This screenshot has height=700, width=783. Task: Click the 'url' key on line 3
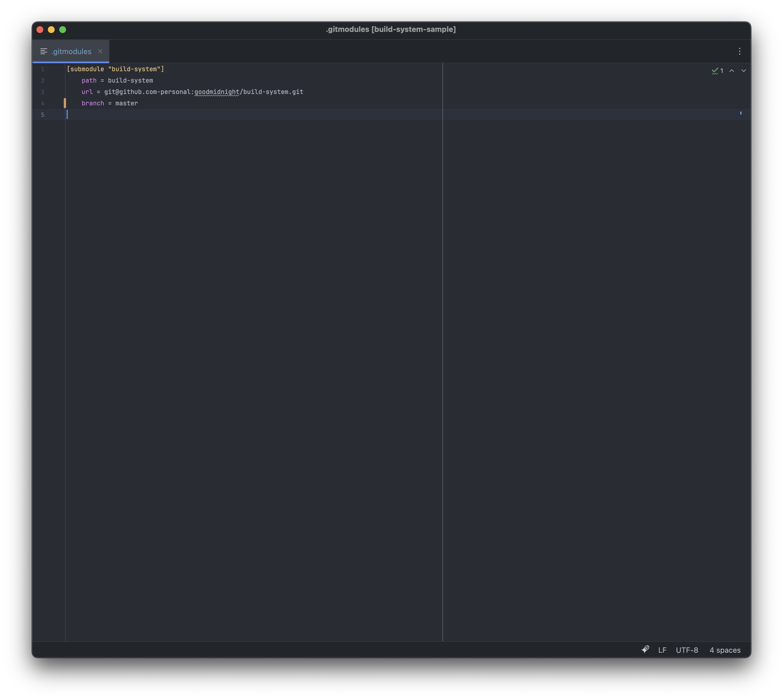click(87, 92)
